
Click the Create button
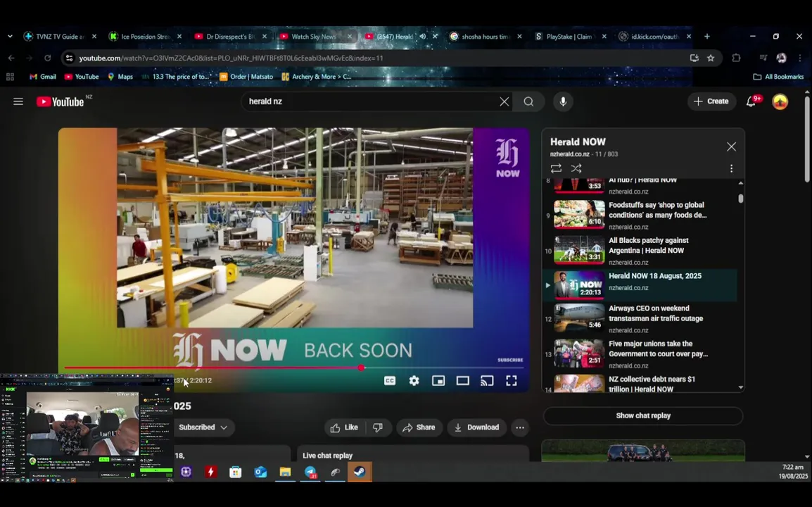click(x=711, y=101)
